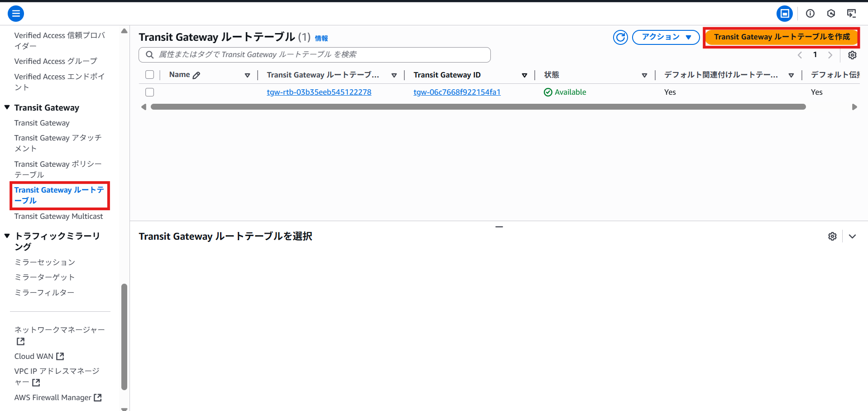Go to the previous page arrow
Image resolution: width=868 pixels, height=411 pixels.
click(x=800, y=55)
